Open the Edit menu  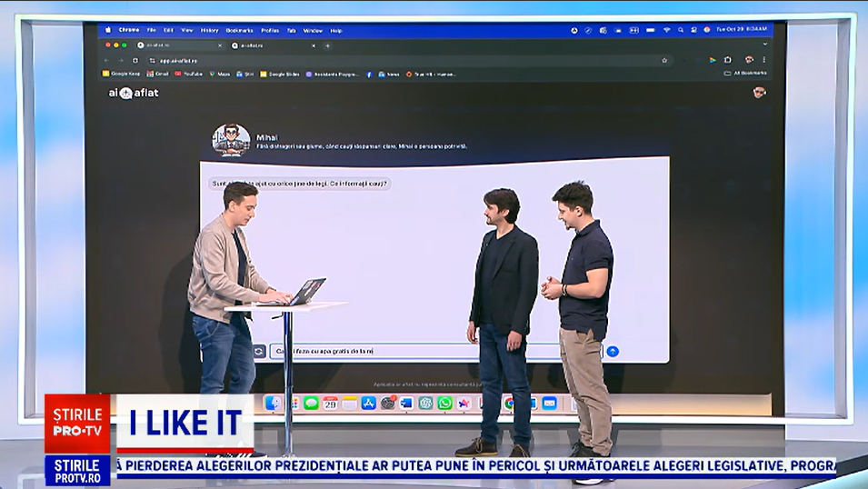pyautogui.click(x=168, y=31)
